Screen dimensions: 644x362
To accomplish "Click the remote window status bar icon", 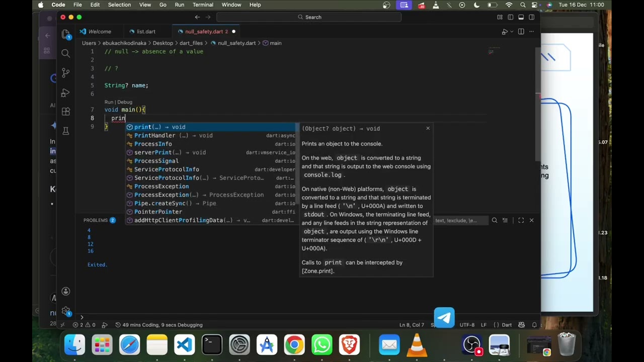I will tap(62, 325).
